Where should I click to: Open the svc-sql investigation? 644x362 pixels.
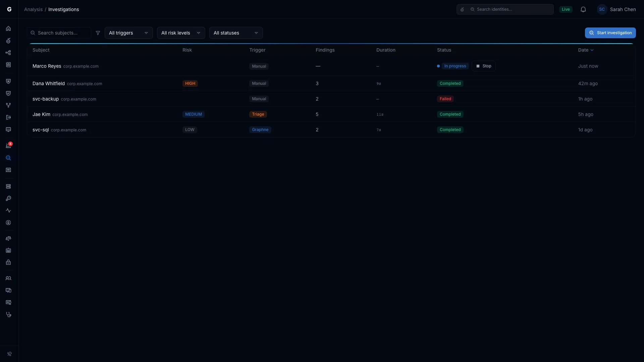pyautogui.click(x=331, y=130)
